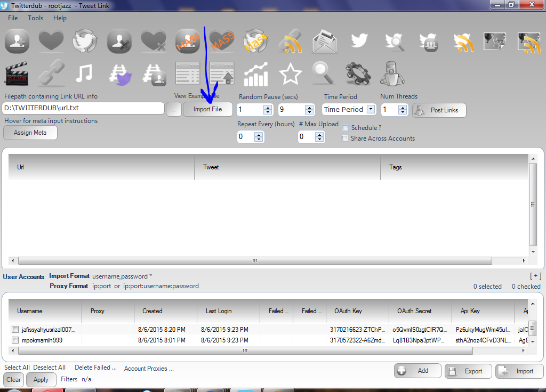
Task: Click Account Proxies ... link
Action: point(149,369)
